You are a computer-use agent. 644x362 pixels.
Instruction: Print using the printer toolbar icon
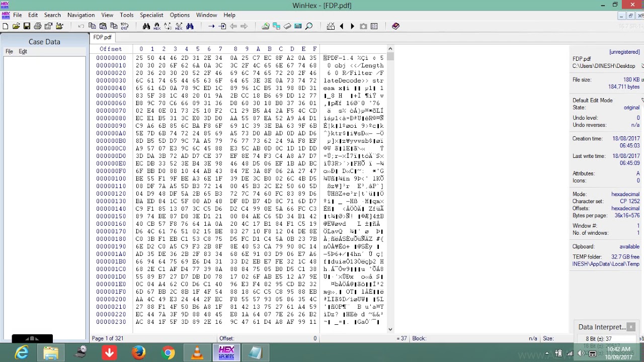[x=38, y=26]
